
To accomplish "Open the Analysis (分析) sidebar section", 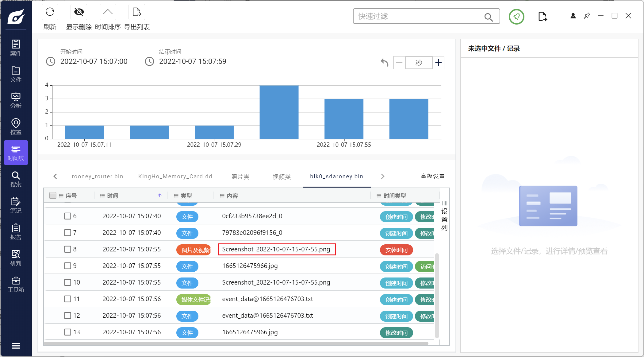I will pos(16,100).
